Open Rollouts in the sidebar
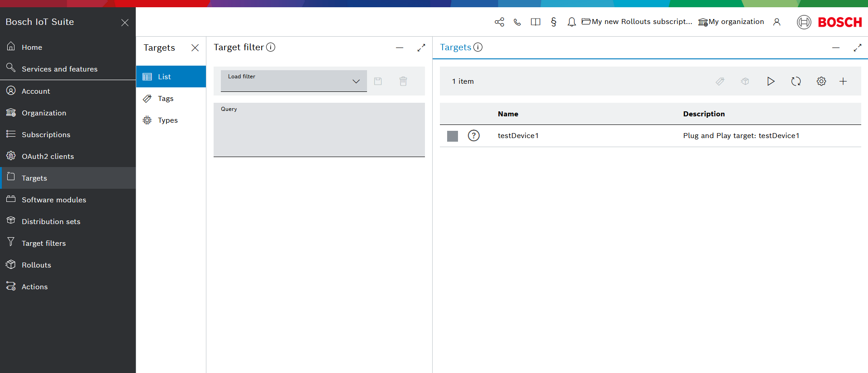868x373 pixels. point(36,265)
